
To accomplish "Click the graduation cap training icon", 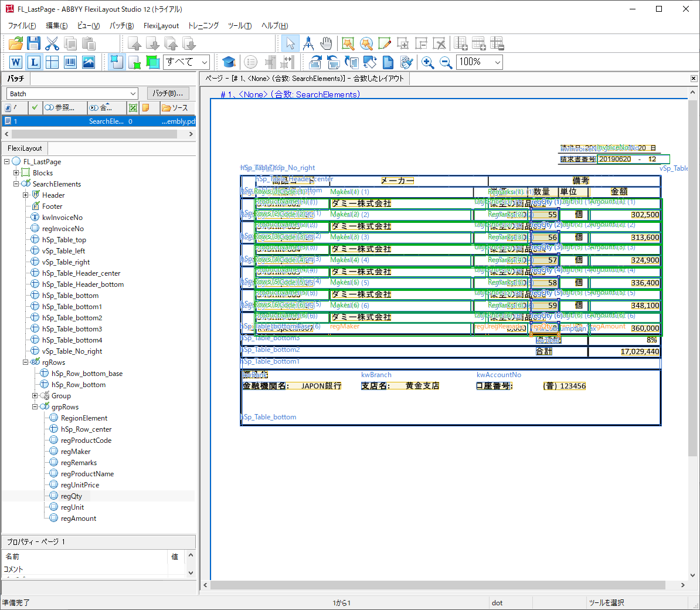I will coord(229,62).
